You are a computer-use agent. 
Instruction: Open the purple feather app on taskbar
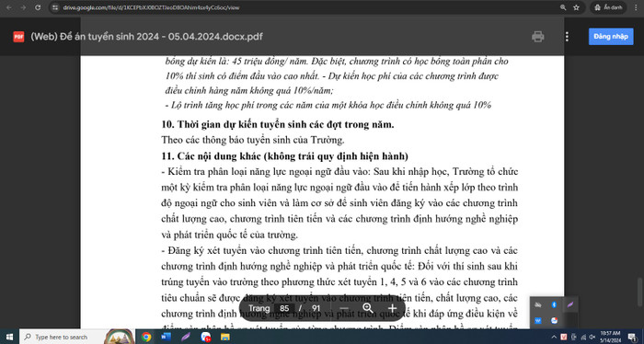pos(186,337)
